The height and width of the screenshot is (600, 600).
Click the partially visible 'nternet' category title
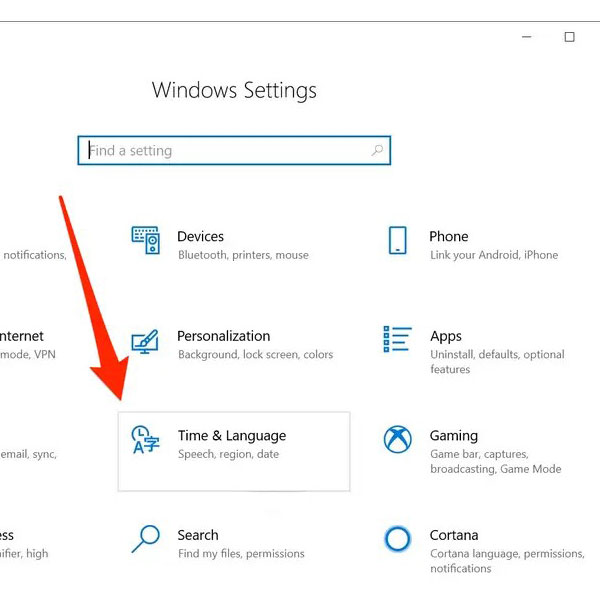(22, 336)
